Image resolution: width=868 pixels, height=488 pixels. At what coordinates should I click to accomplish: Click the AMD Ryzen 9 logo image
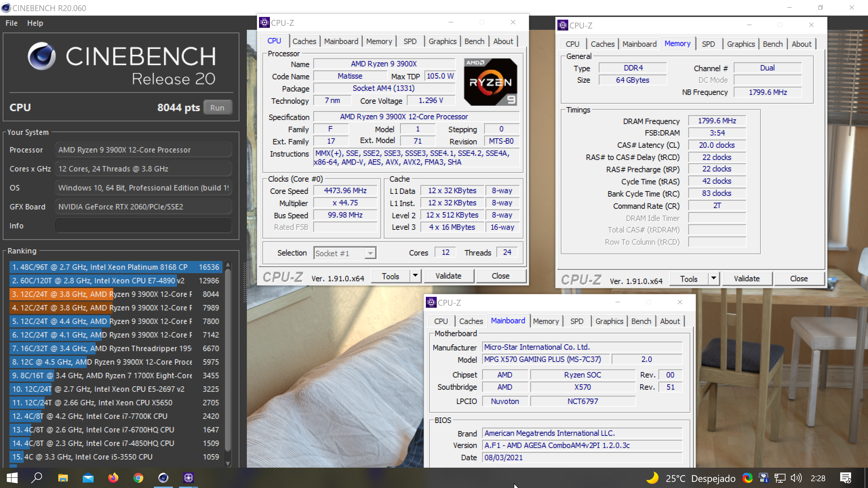[x=490, y=82]
